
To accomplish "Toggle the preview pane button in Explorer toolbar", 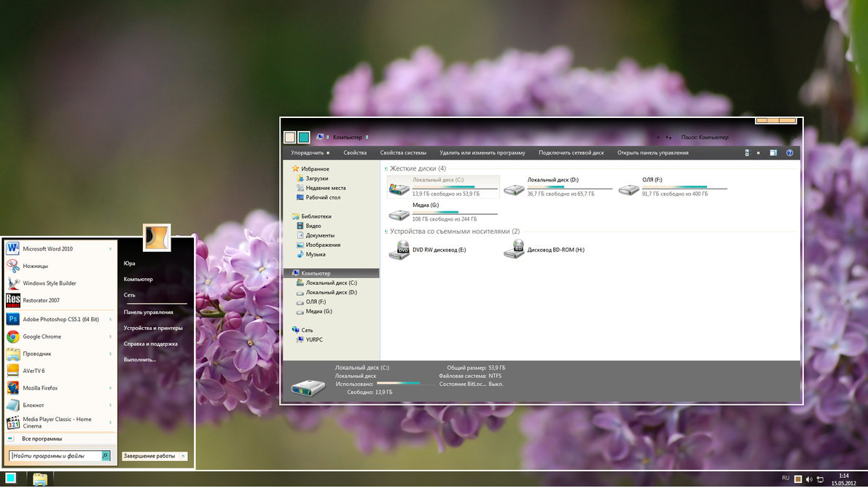I will tap(773, 153).
